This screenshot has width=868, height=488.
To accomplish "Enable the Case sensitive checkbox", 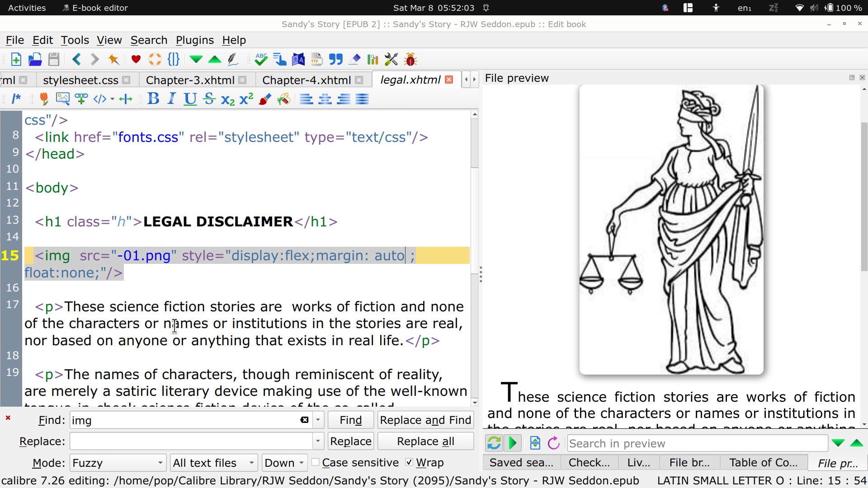I will [316, 462].
